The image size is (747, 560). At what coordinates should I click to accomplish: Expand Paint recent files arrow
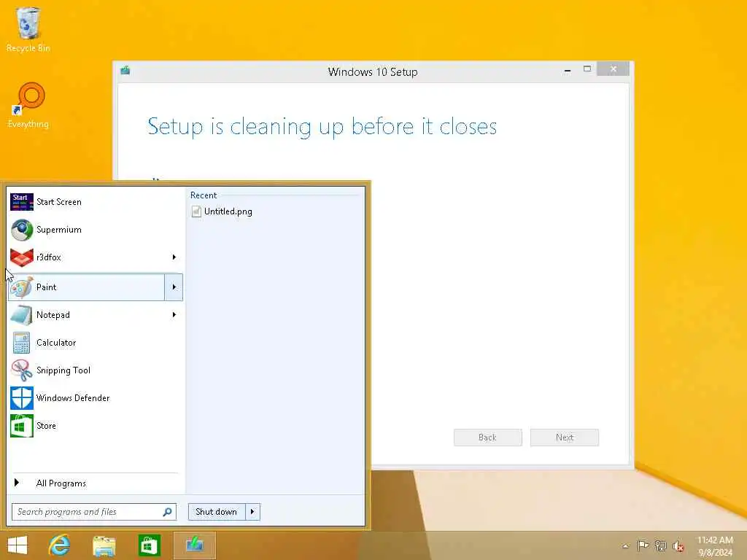[174, 287]
